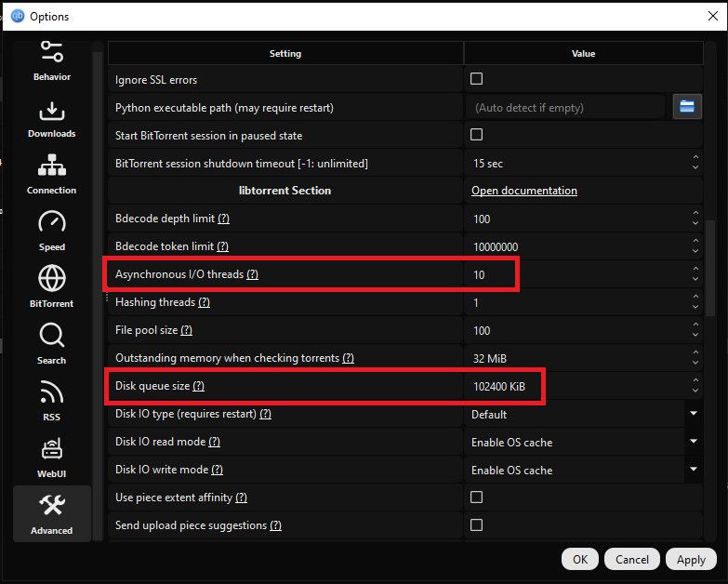
Task: Increase Bdecode depth limit value
Action: tap(695, 214)
